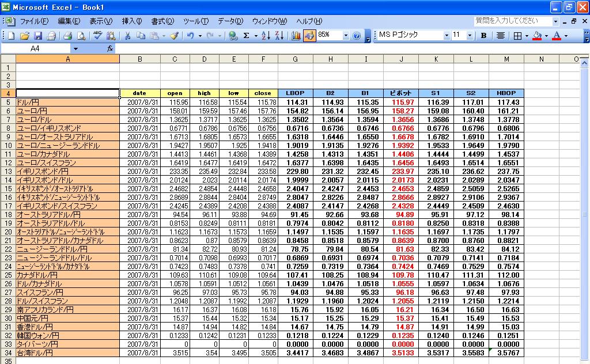Paste with the clipboard icon

[154, 36]
